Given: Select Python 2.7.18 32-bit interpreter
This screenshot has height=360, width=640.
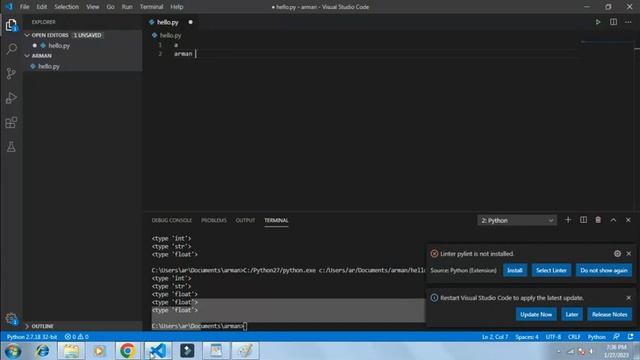Looking at the screenshot, I should coord(32,337).
